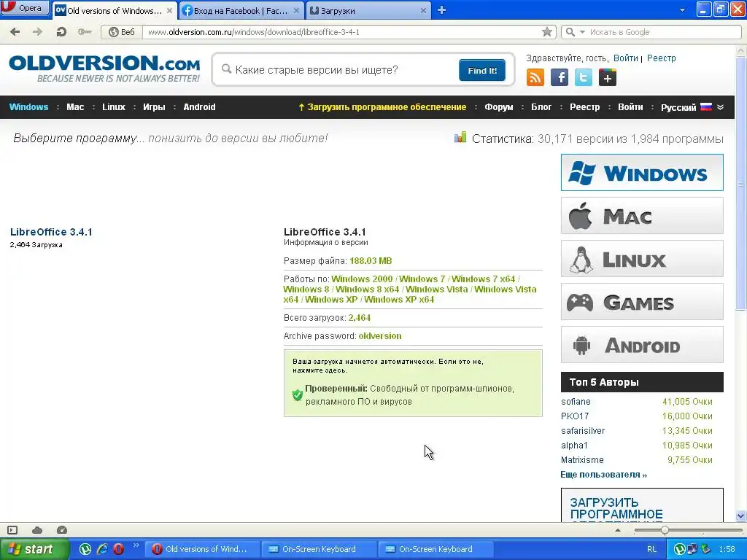Launch Opera from quick launch
The image size is (747, 560).
(118, 549)
